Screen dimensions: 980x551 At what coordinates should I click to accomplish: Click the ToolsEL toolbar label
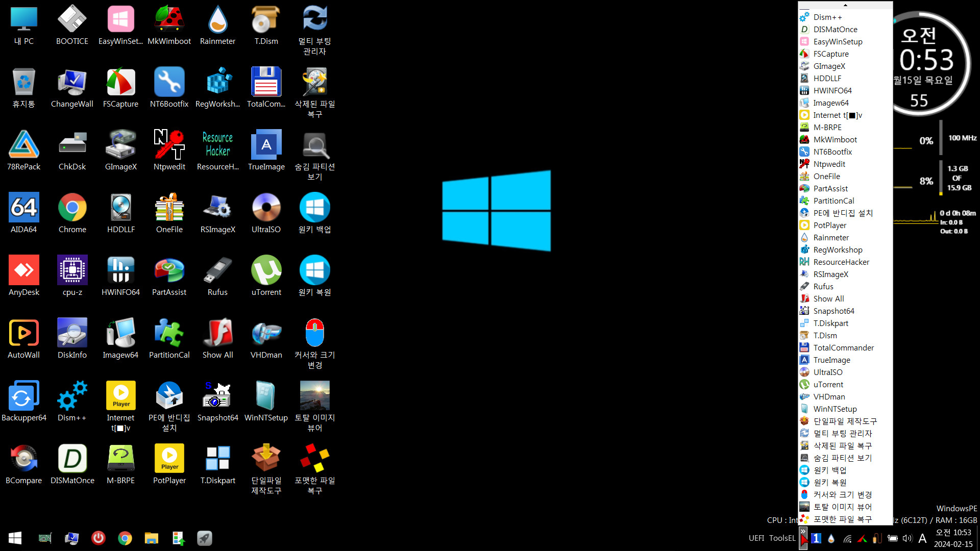click(x=782, y=538)
